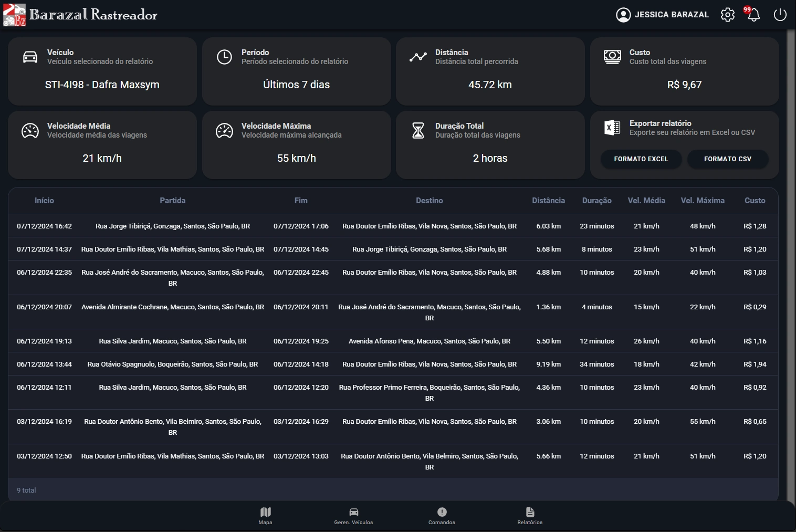Image resolution: width=796 pixels, height=532 pixels.
Task: Open the Comandos tab
Action: click(442, 515)
